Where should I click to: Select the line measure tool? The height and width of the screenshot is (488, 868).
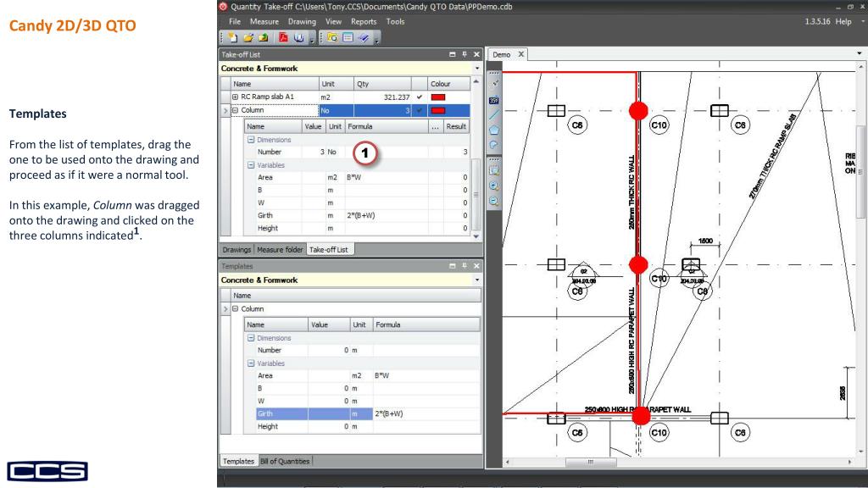click(494, 114)
